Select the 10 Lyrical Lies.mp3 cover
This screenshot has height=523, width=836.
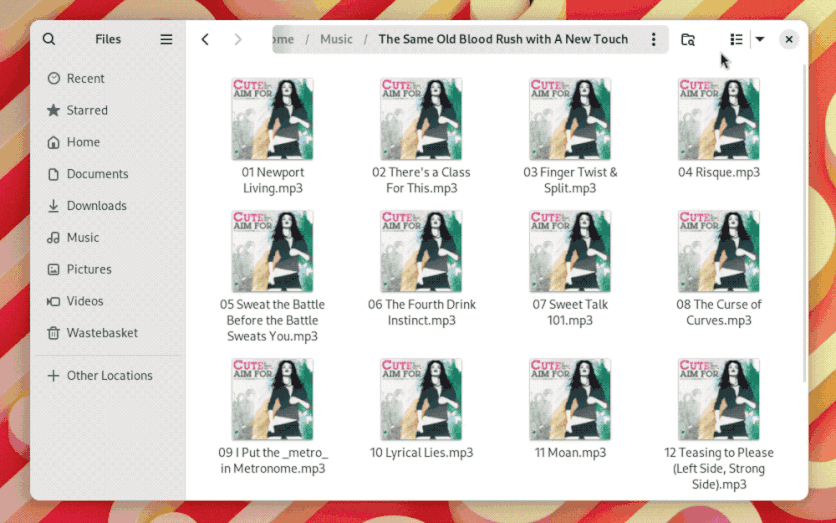pos(421,399)
